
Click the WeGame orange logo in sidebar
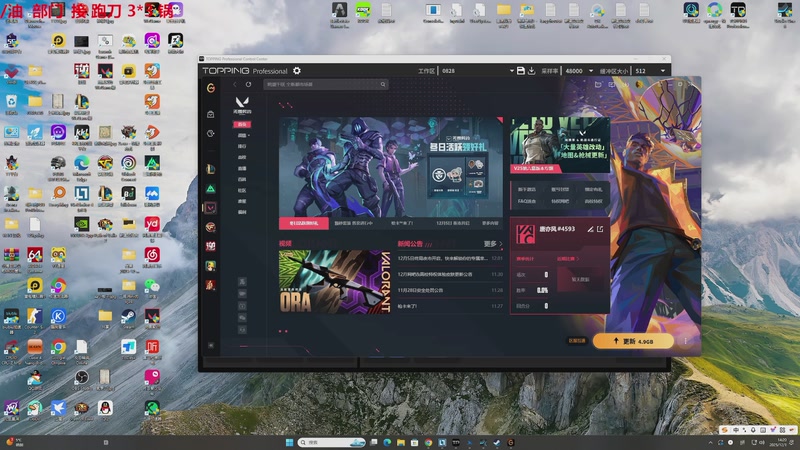[211, 88]
